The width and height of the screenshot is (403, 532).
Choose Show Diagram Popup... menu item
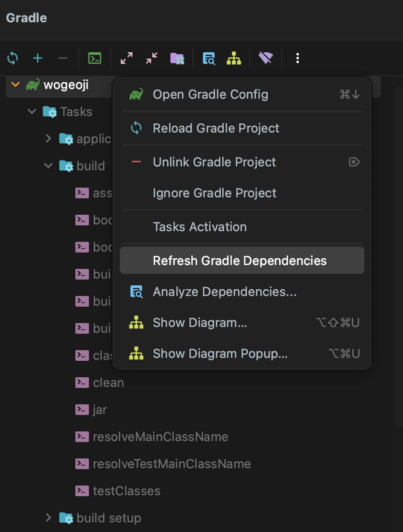coord(242,354)
